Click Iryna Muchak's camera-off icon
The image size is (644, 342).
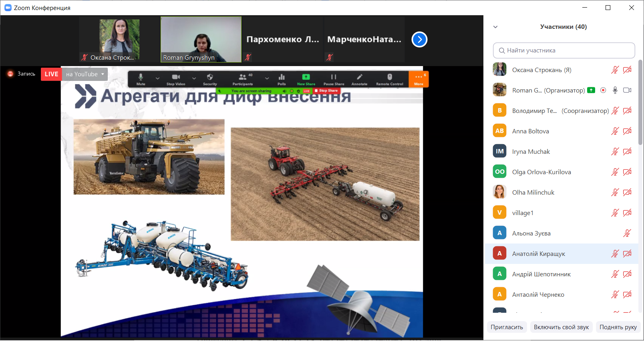pyautogui.click(x=627, y=151)
